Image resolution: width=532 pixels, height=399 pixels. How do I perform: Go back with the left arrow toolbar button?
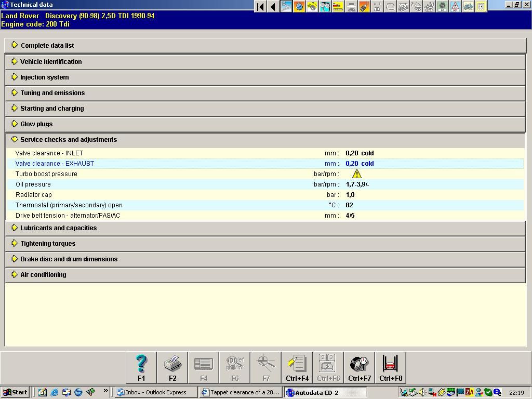point(273,6)
